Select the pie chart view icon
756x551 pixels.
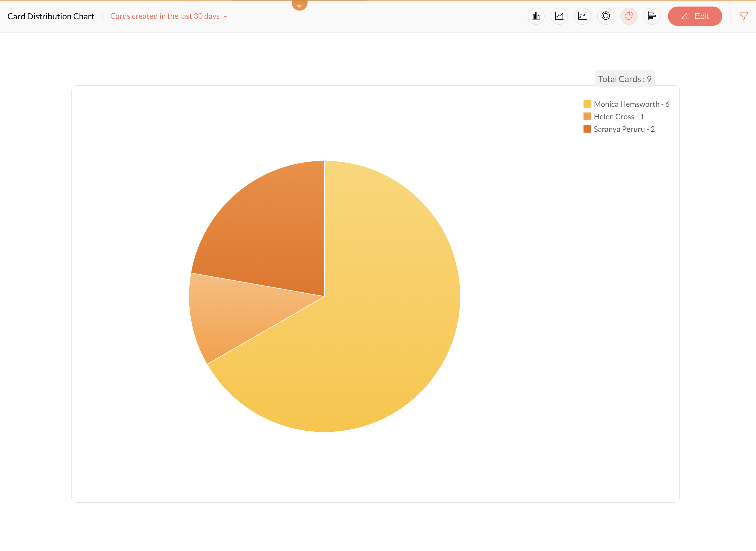629,16
